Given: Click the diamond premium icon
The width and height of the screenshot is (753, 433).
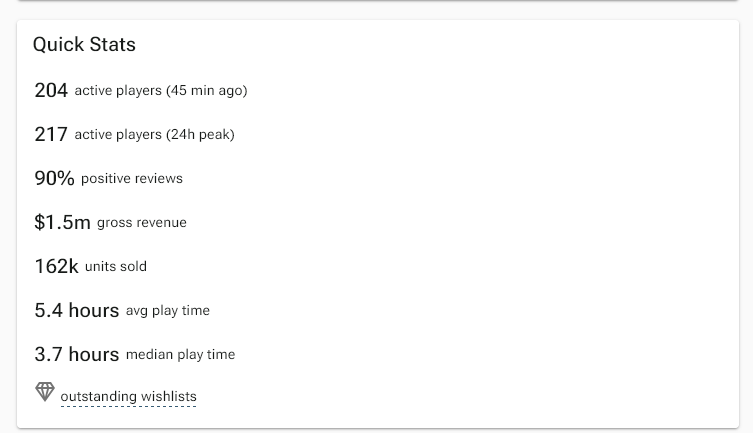Looking at the screenshot, I should coord(45,392).
